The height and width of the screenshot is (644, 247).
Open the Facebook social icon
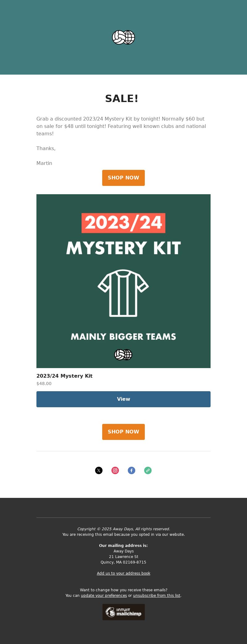tap(132, 470)
